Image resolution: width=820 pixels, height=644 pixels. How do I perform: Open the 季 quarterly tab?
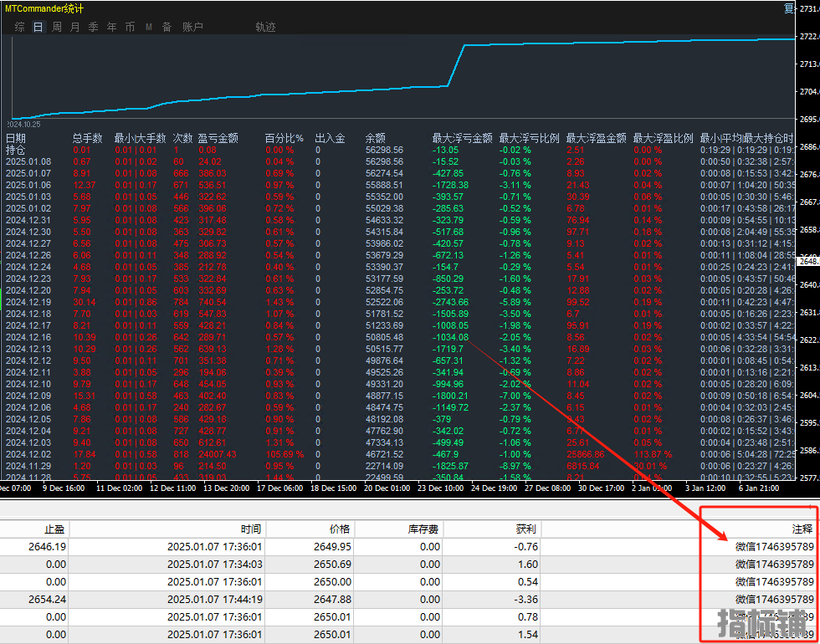(93, 27)
